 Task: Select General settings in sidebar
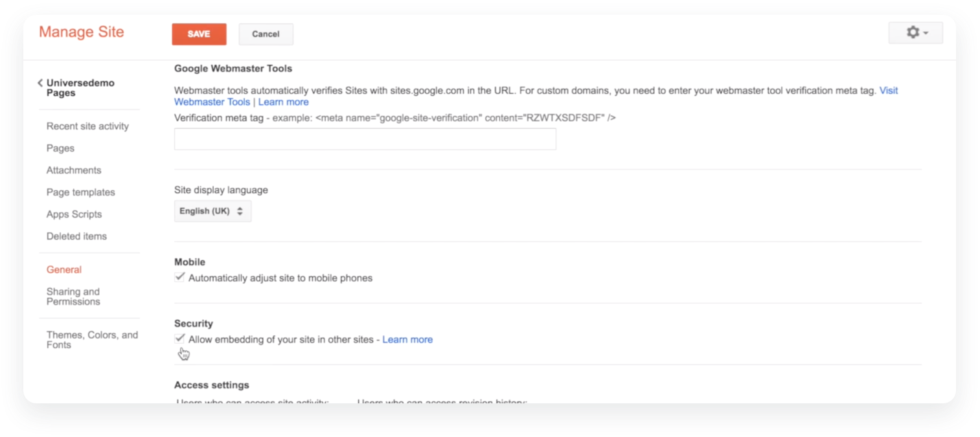coord(64,270)
